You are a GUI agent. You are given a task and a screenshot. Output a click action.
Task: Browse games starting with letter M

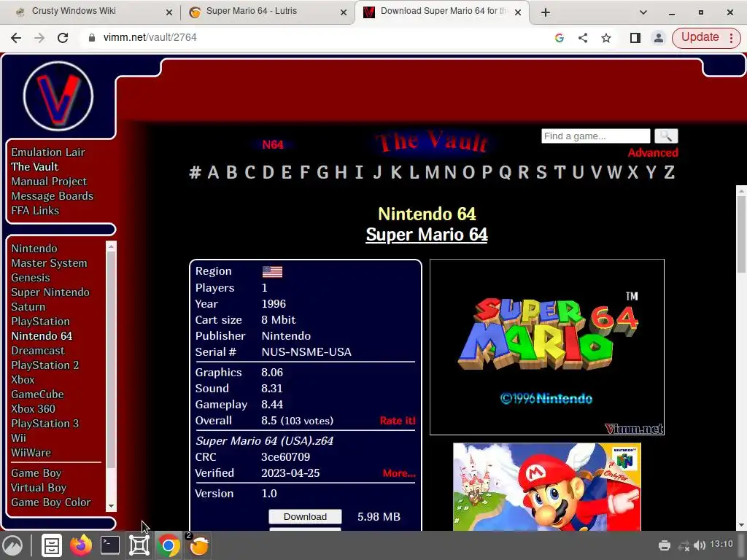[432, 172]
